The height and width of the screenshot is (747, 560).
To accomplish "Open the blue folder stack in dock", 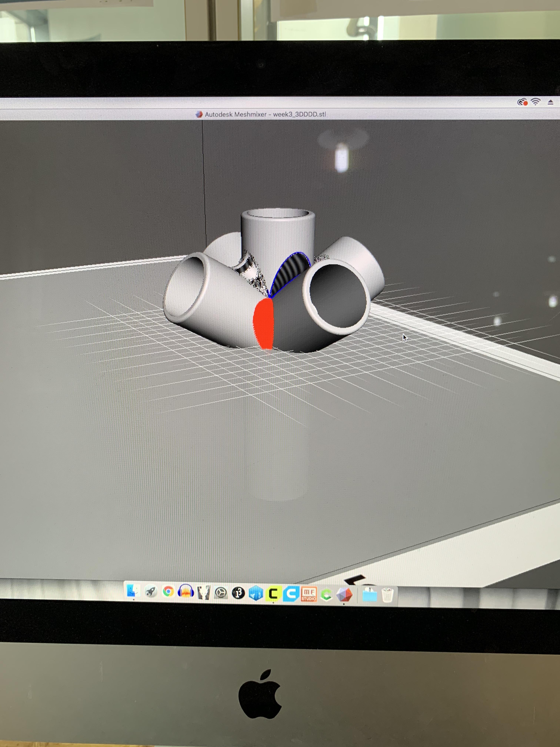I will (369, 595).
